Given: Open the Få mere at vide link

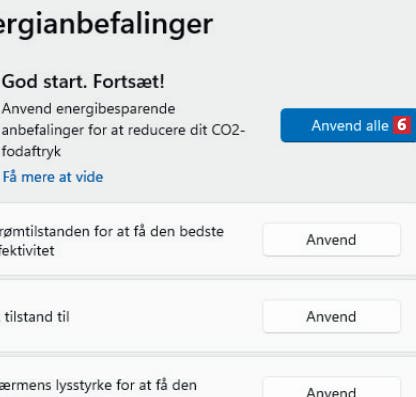Looking at the screenshot, I should coord(53,177).
